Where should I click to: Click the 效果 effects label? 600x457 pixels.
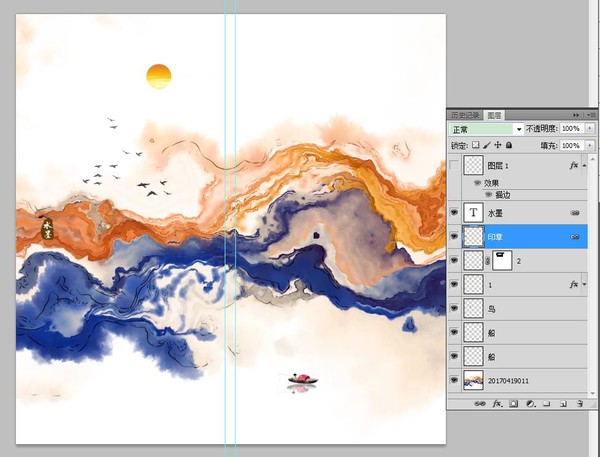pyautogui.click(x=491, y=183)
